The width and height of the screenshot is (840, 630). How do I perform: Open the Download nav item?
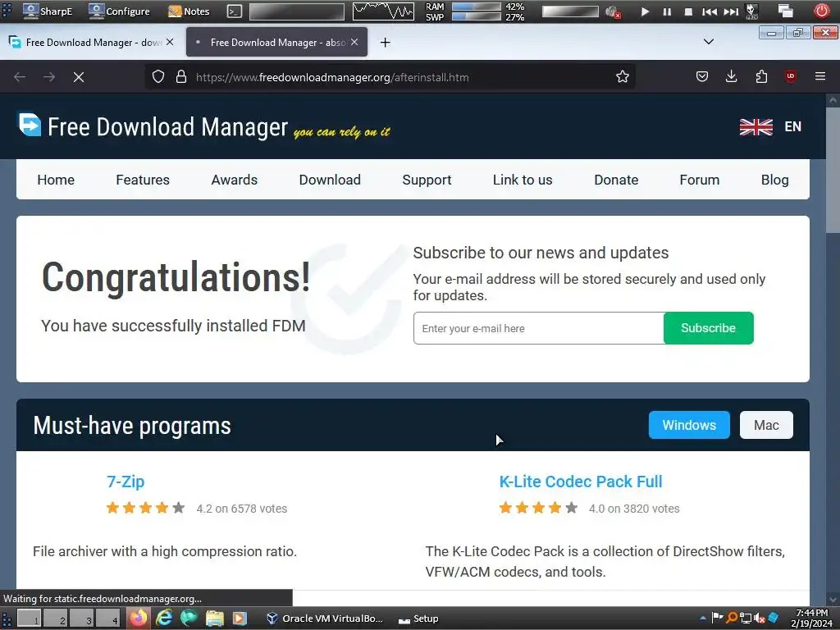[x=330, y=180]
